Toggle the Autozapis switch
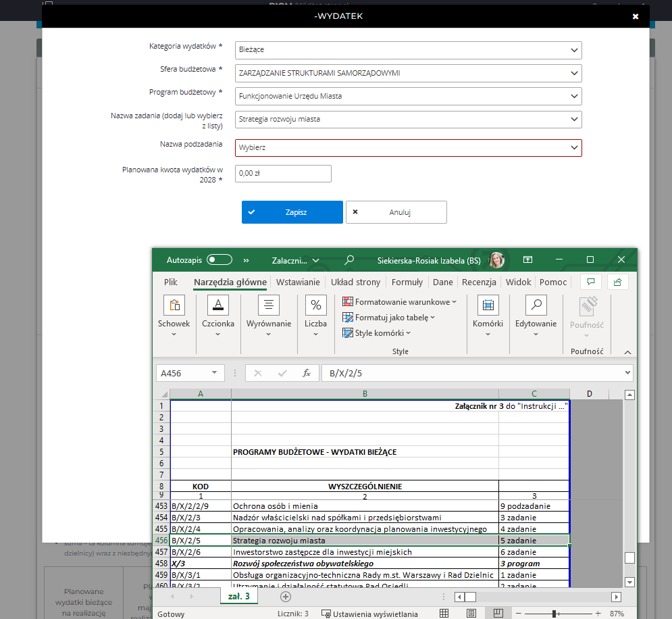Screen dimensions: 672x619 pyautogui.click(x=219, y=259)
